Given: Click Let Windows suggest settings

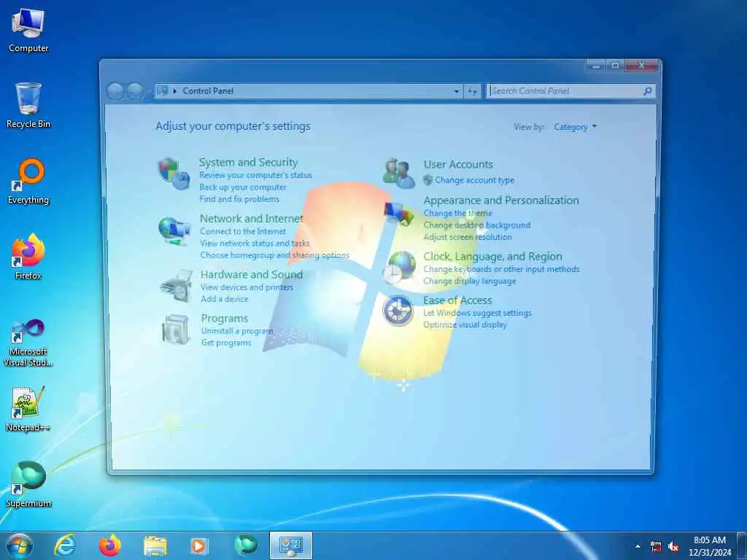Looking at the screenshot, I should point(477,313).
